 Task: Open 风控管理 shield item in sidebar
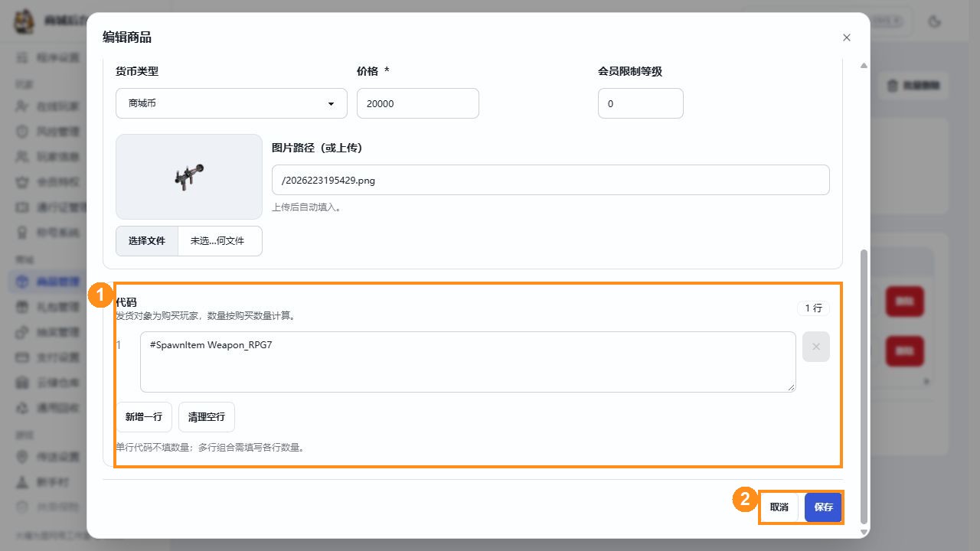47,132
